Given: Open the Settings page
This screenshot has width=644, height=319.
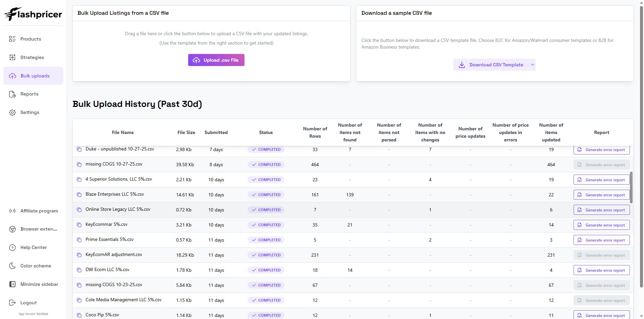Looking at the screenshot, I should tap(33, 113).
